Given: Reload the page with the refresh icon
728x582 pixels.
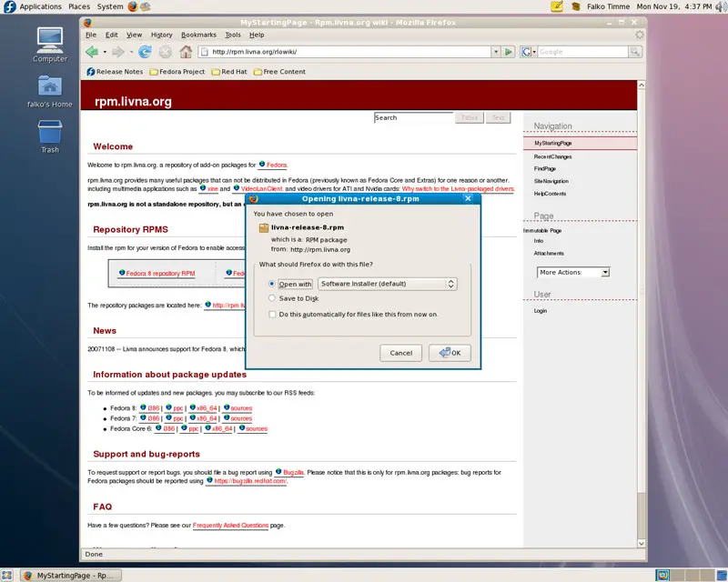Looking at the screenshot, I should click(145, 52).
